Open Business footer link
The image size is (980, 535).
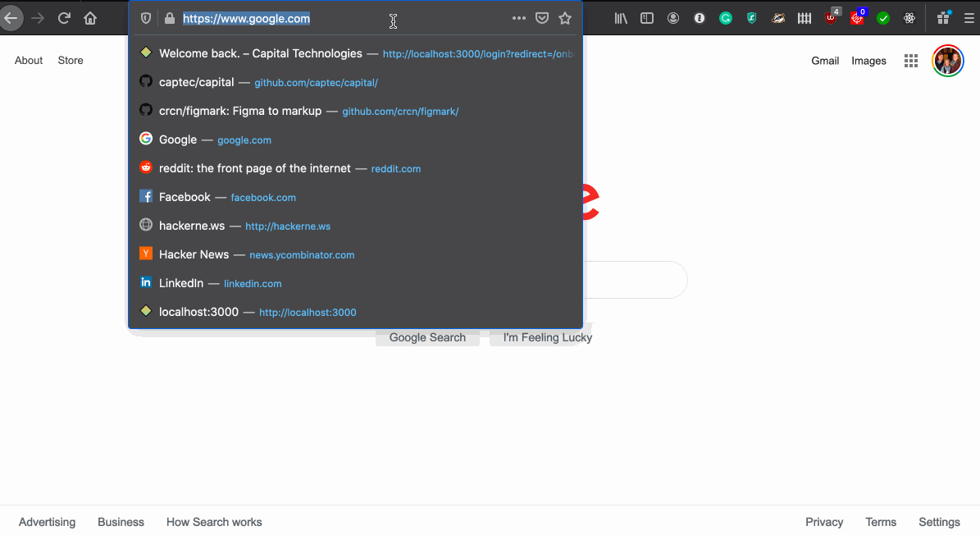tap(121, 522)
